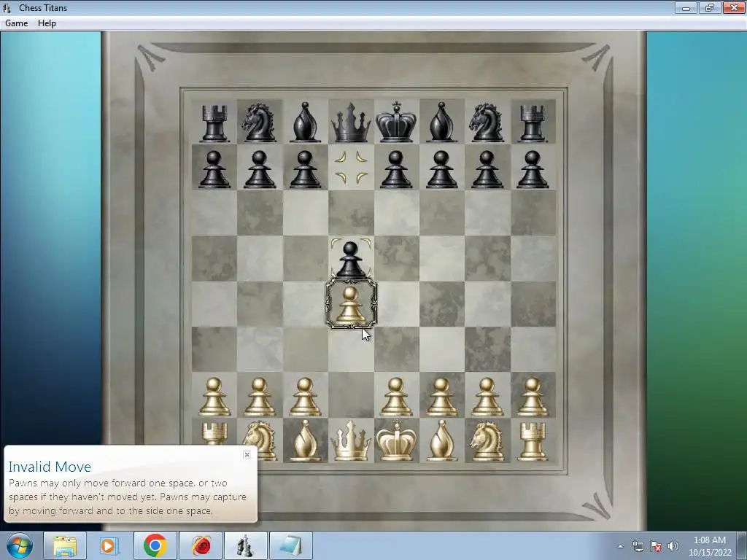This screenshot has width=747, height=560.
Task: Pick the white pawn on c2
Action: [305, 397]
